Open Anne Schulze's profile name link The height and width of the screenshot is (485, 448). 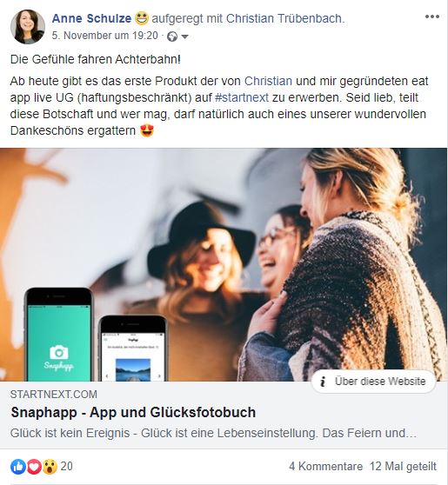91,18
